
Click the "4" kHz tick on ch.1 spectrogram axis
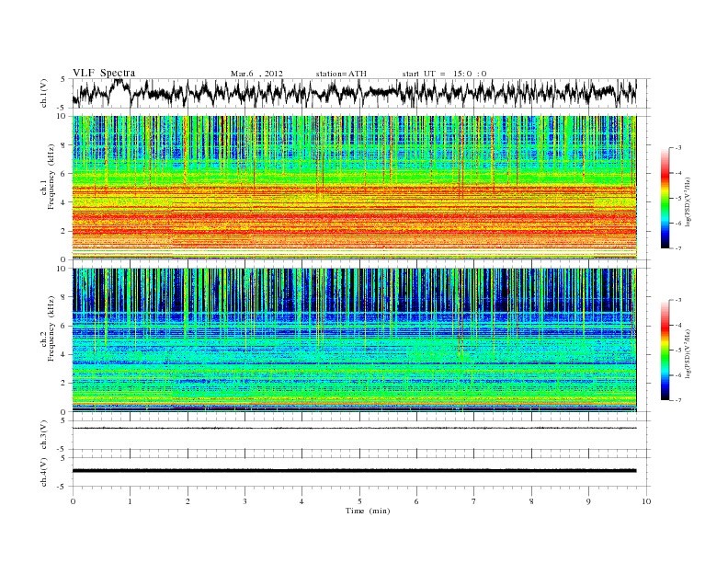[64, 202]
